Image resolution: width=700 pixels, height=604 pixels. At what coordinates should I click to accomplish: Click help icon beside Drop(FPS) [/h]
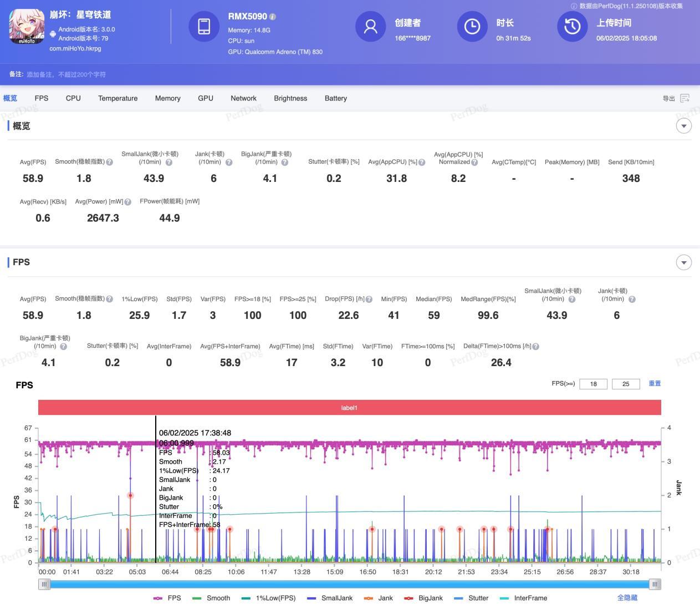click(369, 299)
